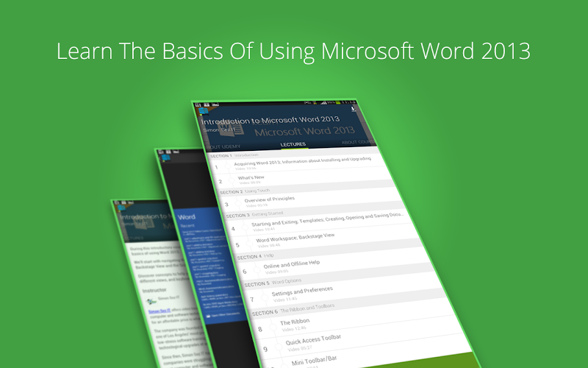Mark progress circle for lecture 2
Screen dimensions: 588x368
(232, 180)
